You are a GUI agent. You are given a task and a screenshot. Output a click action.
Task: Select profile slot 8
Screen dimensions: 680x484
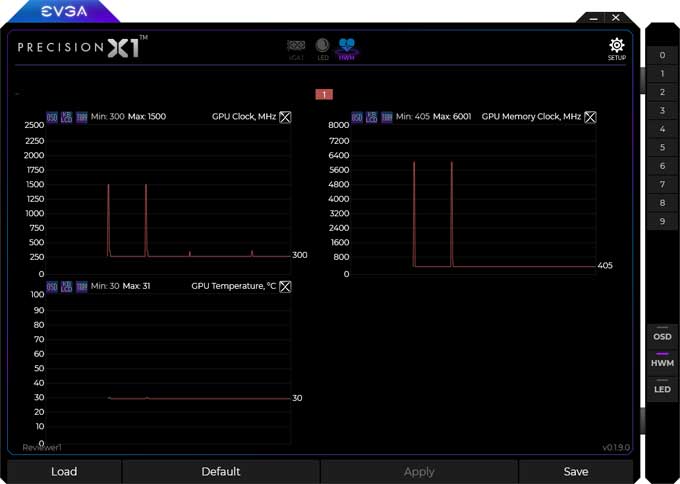tap(662, 203)
